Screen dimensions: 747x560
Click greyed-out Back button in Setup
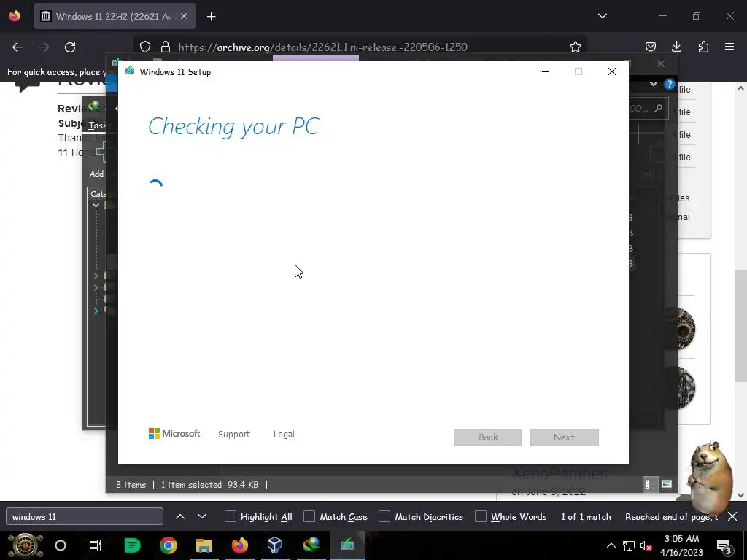click(488, 437)
